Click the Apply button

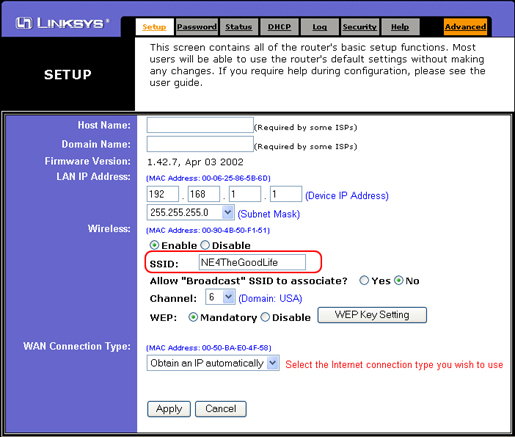pos(169,409)
